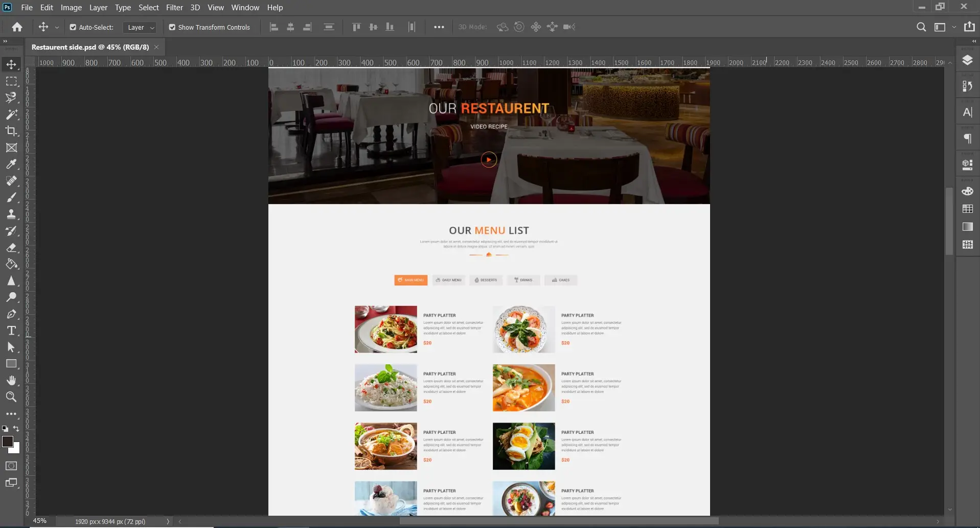Screen dimensions: 980x528
Task: Choose the Horizontal Type tool
Action: [x=11, y=331]
